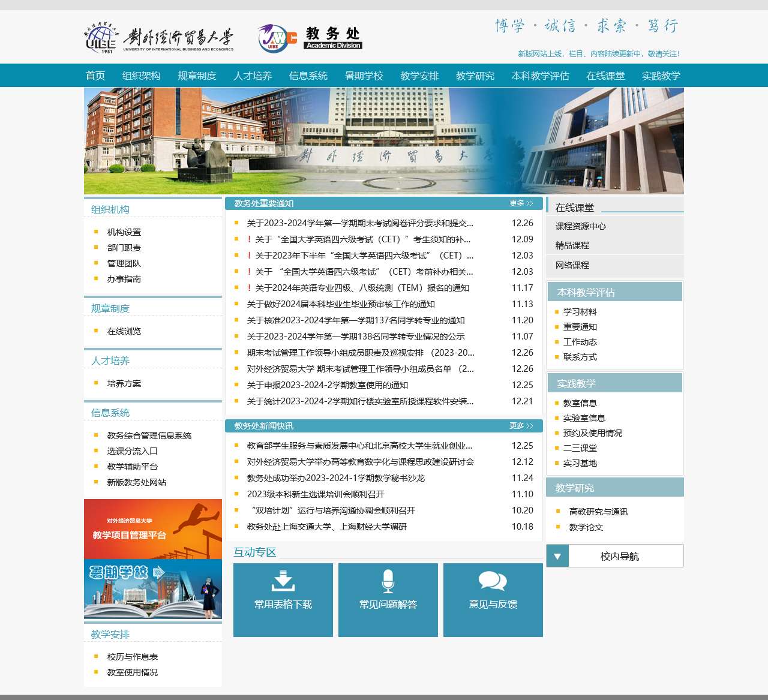Open the 在线课堂 navigation menu
The width and height of the screenshot is (768, 700).
(605, 76)
